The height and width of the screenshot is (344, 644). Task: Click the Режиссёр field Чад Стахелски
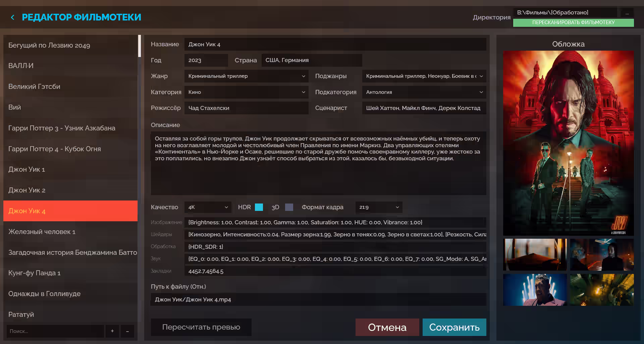pos(247,108)
